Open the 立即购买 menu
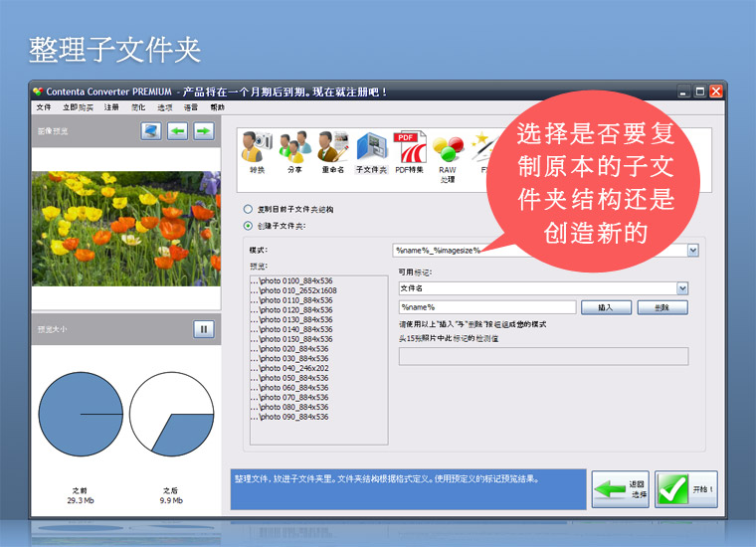The image size is (756, 547). click(78, 107)
